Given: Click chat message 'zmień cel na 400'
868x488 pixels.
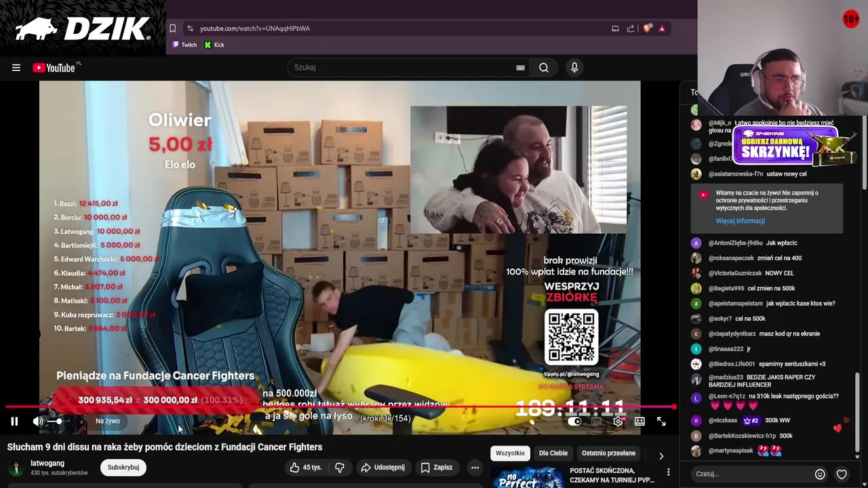Looking at the screenshot, I should (x=779, y=258).
